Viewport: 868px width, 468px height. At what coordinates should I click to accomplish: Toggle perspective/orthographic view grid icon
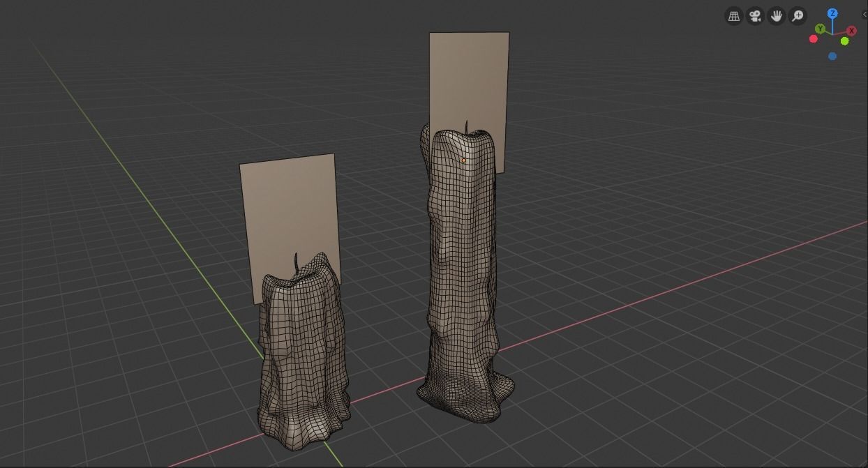(x=733, y=16)
